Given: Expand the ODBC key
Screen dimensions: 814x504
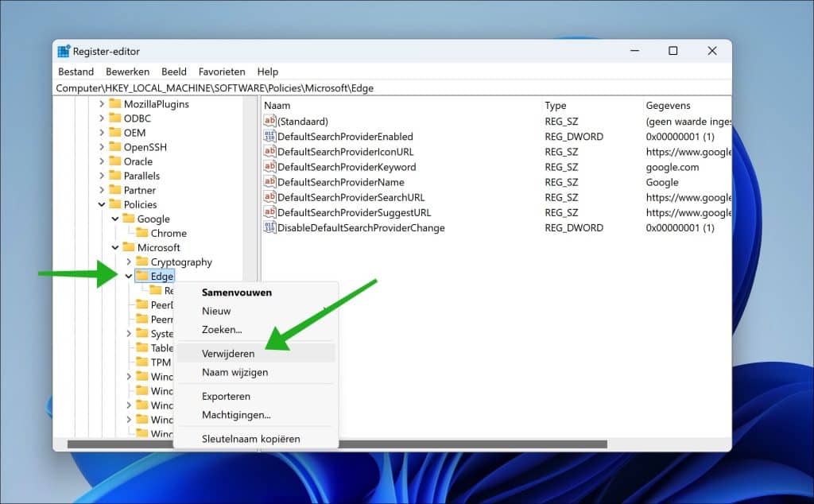Looking at the screenshot, I should coord(102,118).
